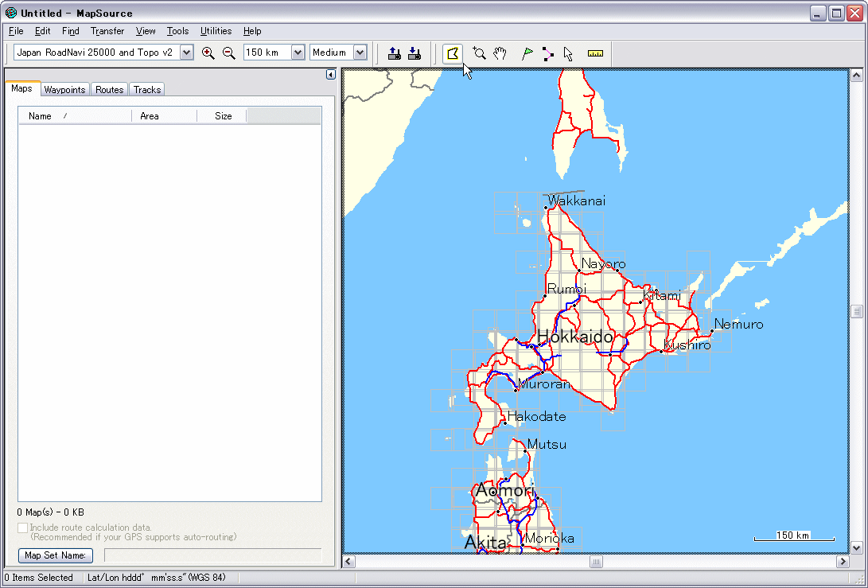Select the Zoom tool
Screen dimensions: 868x588
click(480, 53)
